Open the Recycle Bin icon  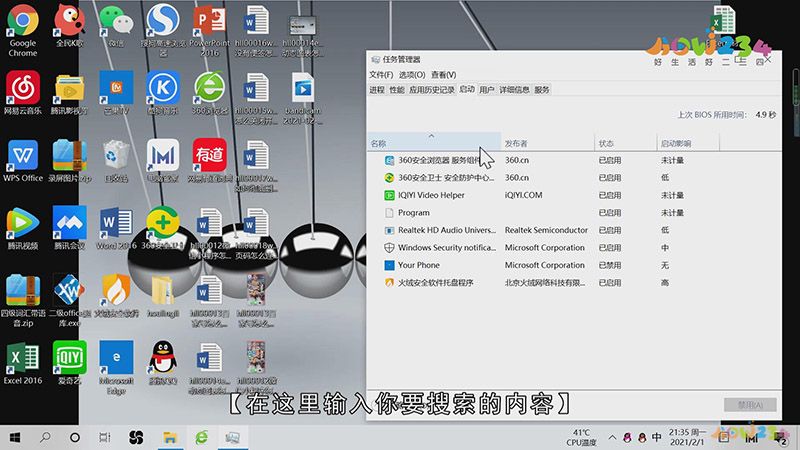point(116,161)
